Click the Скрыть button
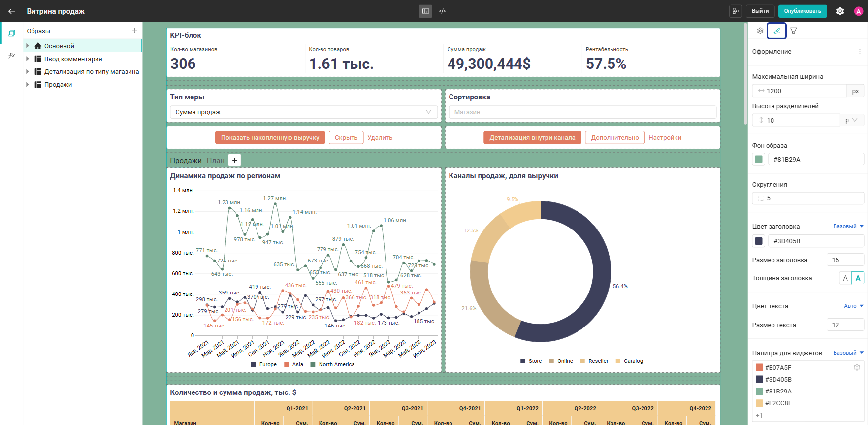 click(x=346, y=138)
